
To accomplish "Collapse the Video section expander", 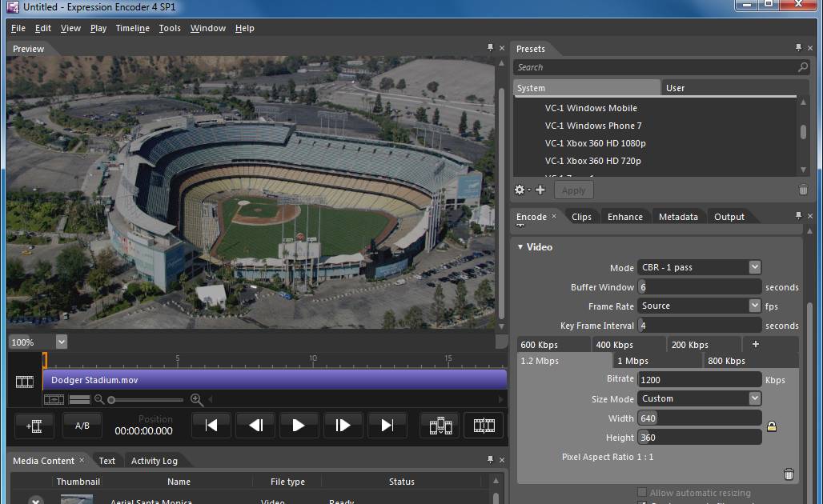I will [520, 247].
